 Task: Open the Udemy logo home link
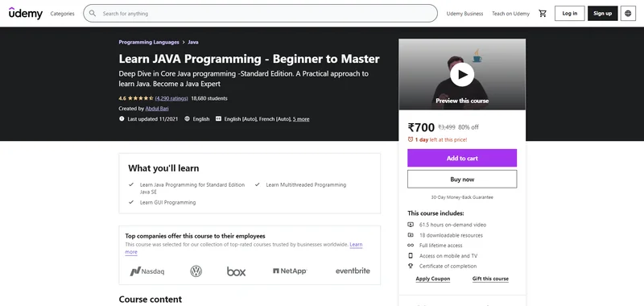[26, 13]
